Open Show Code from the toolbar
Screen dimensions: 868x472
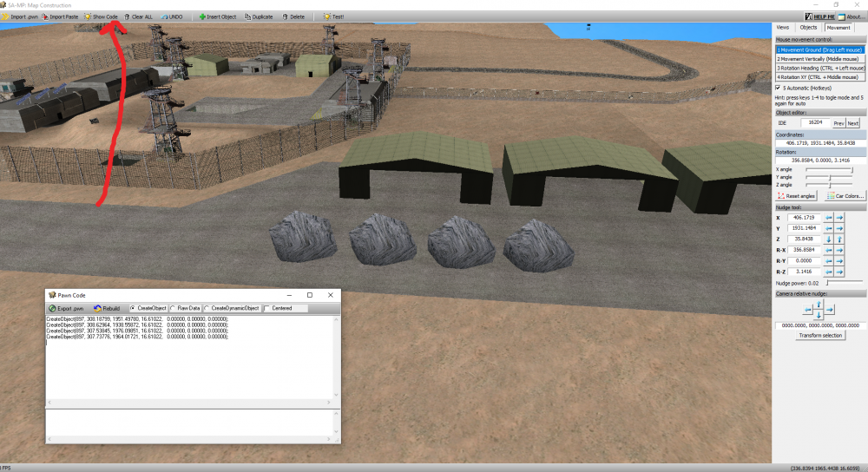point(101,16)
